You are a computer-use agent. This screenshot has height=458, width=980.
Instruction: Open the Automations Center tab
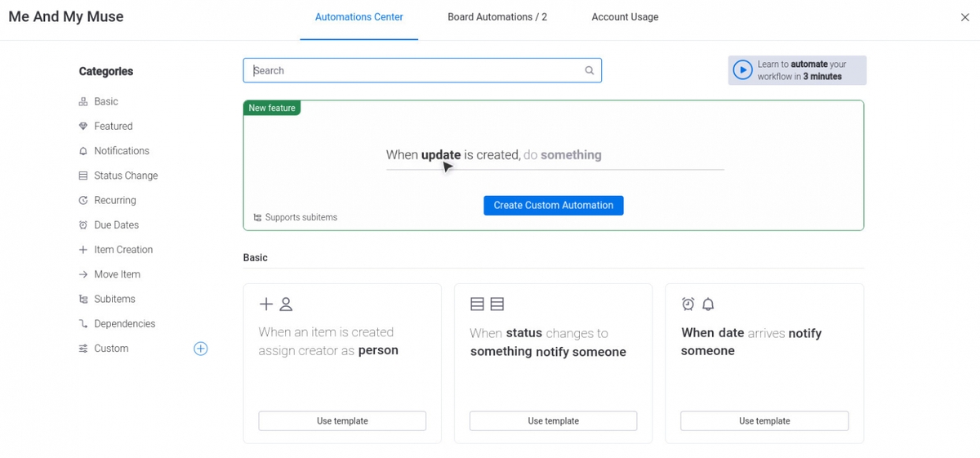(x=359, y=17)
